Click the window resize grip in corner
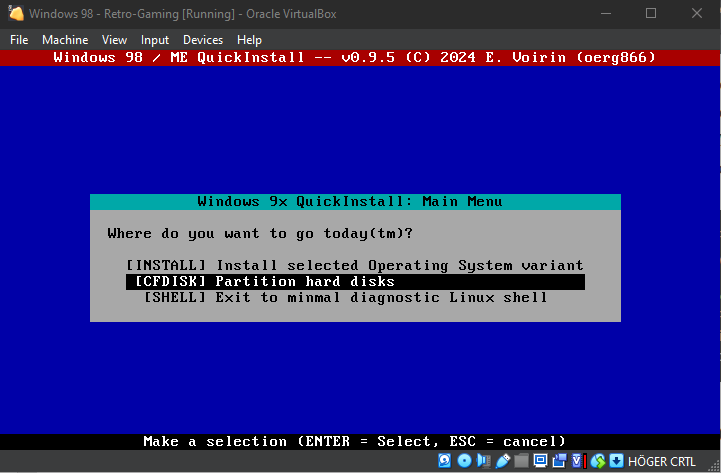 tap(713, 465)
